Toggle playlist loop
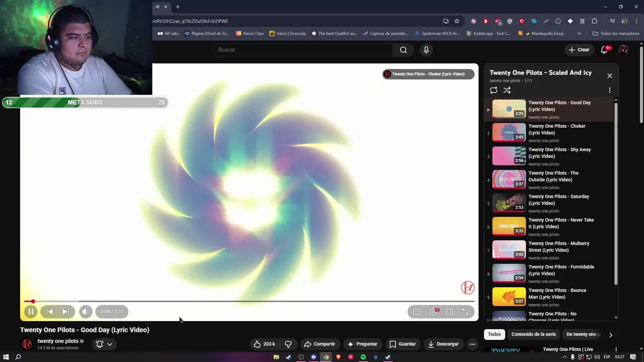 click(x=494, y=90)
